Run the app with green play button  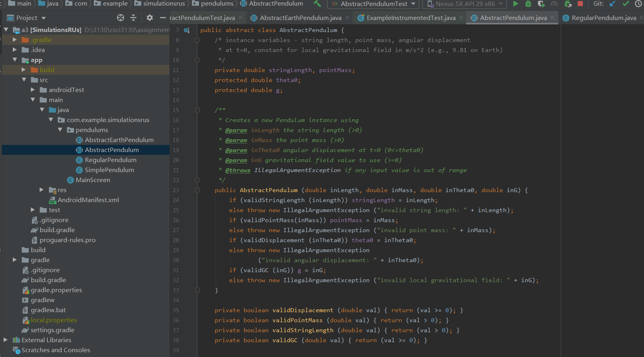tap(515, 4)
